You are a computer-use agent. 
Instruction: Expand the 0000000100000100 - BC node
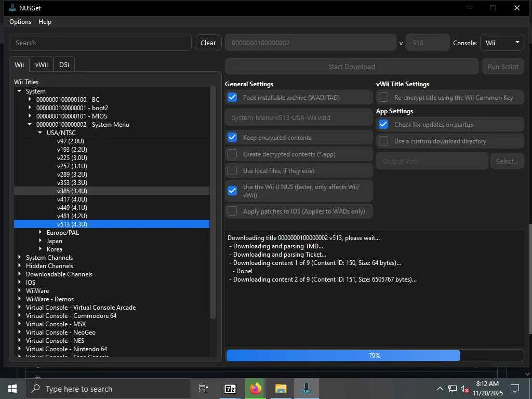tap(30, 99)
